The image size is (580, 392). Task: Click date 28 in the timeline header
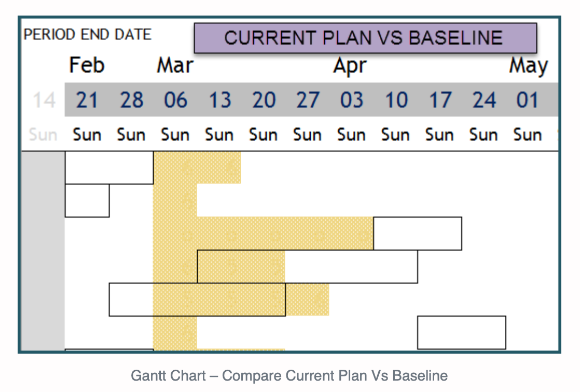[131, 100]
